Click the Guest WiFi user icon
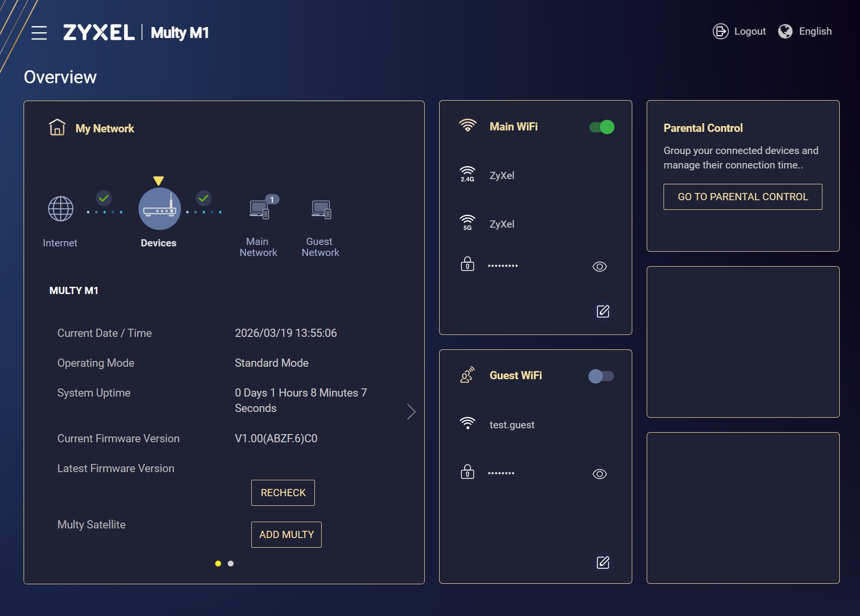 coord(468,375)
